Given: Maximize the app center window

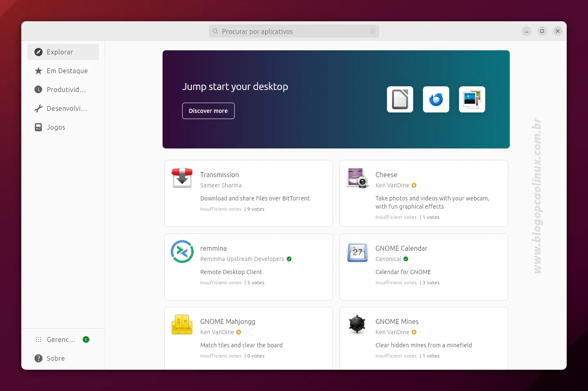Looking at the screenshot, I should [x=542, y=31].
